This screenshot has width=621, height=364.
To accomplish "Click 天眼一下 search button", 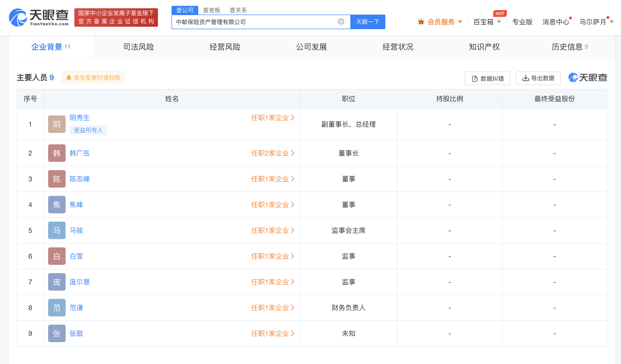I will click(x=367, y=22).
